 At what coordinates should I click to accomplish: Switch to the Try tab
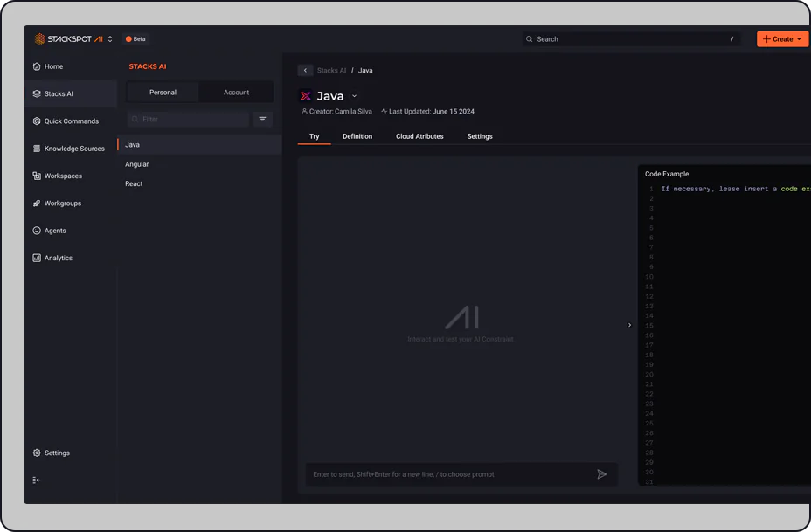[314, 136]
